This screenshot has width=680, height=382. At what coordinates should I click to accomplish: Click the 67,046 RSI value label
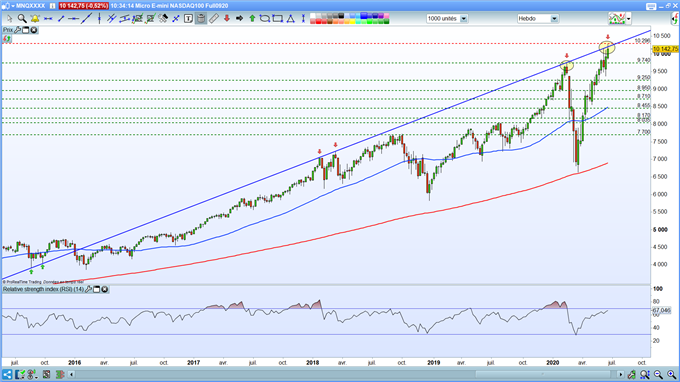[x=662, y=310]
